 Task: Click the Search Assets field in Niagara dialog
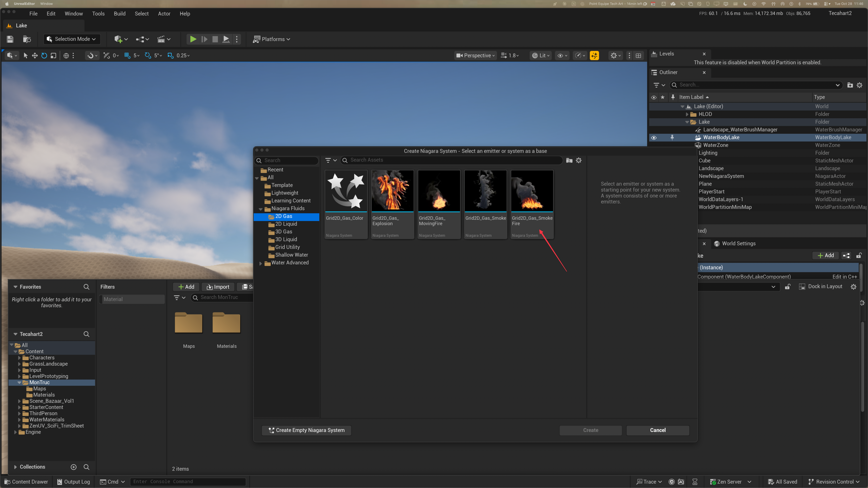452,160
